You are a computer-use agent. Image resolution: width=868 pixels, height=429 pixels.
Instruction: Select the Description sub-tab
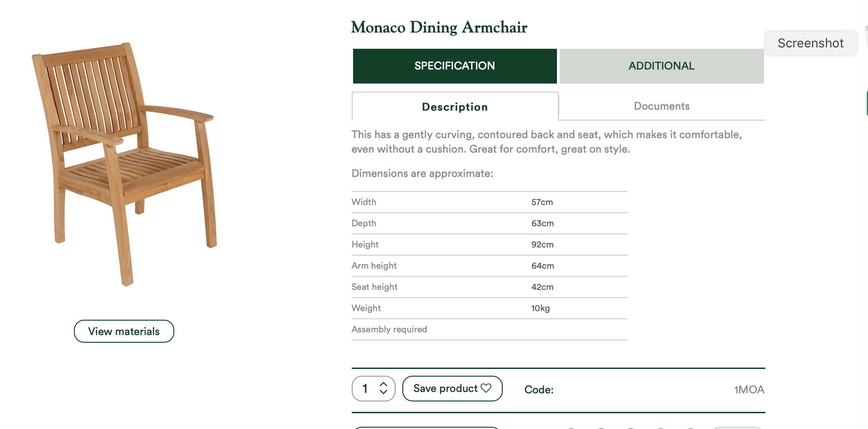[x=455, y=107]
